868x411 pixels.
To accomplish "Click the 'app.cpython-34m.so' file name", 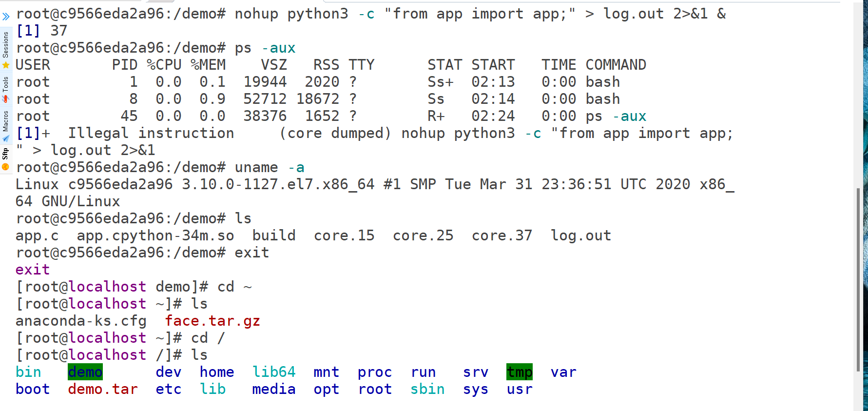I will click(x=155, y=235).
